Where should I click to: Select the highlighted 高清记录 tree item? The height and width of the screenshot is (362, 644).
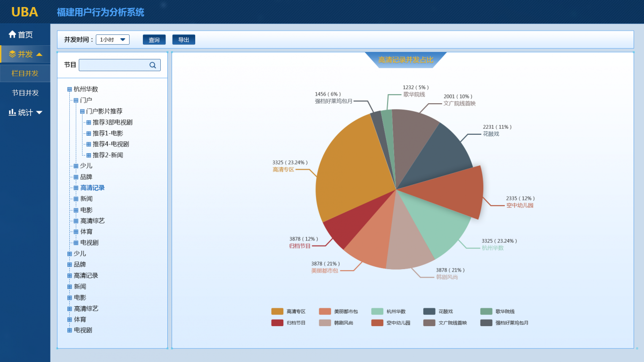point(92,188)
